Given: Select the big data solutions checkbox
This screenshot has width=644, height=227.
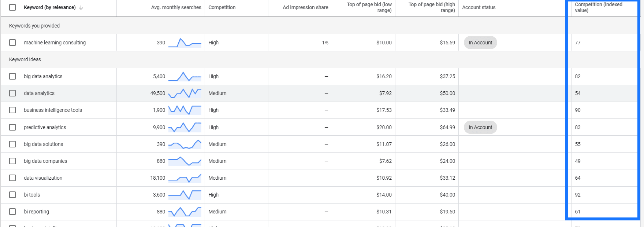Looking at the screenshot, I should click(x=12, y=144).
